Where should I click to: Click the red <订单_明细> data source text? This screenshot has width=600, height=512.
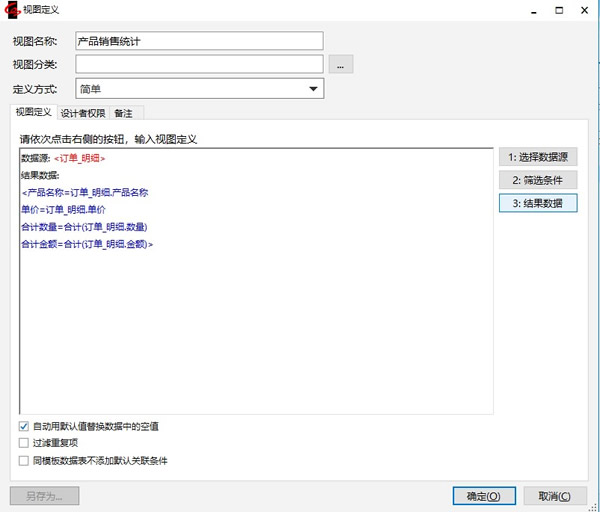point(80,158)
